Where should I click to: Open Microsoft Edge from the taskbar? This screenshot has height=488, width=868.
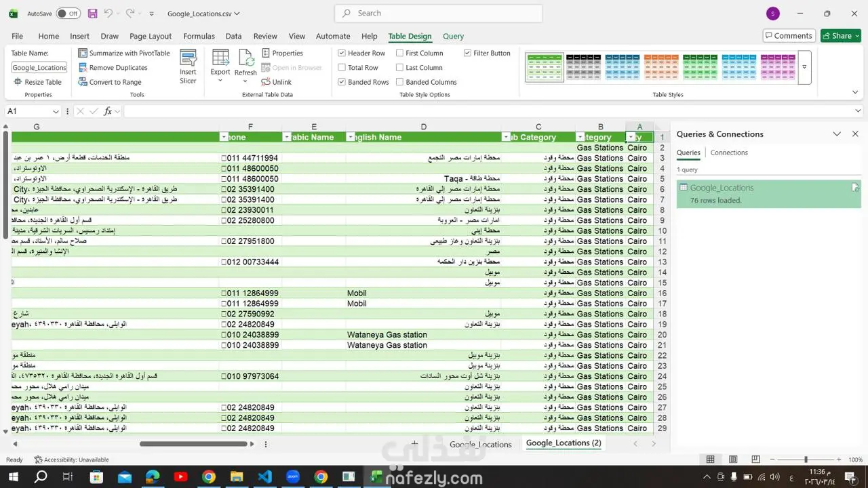pyautogui.click(x=153, y=477)
